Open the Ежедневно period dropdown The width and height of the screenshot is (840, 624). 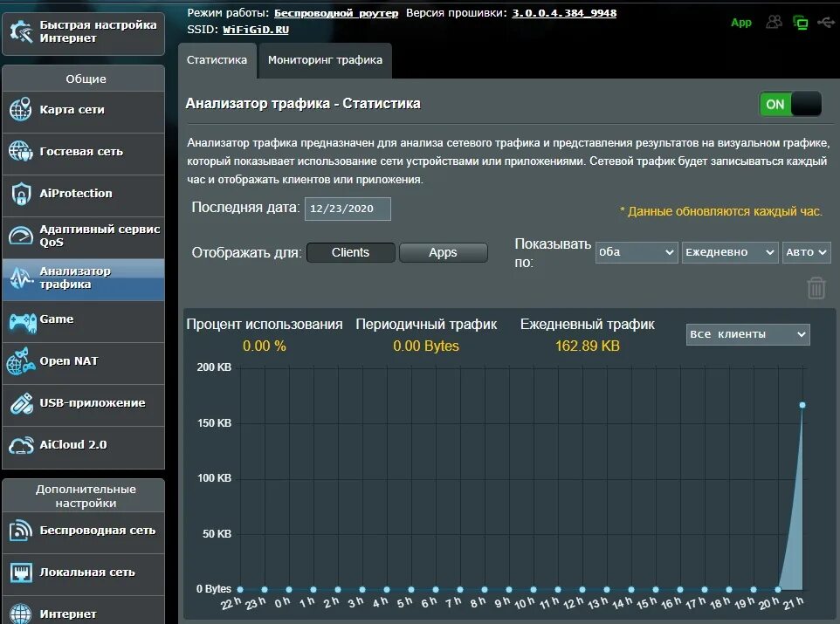[x=730, y=251]
